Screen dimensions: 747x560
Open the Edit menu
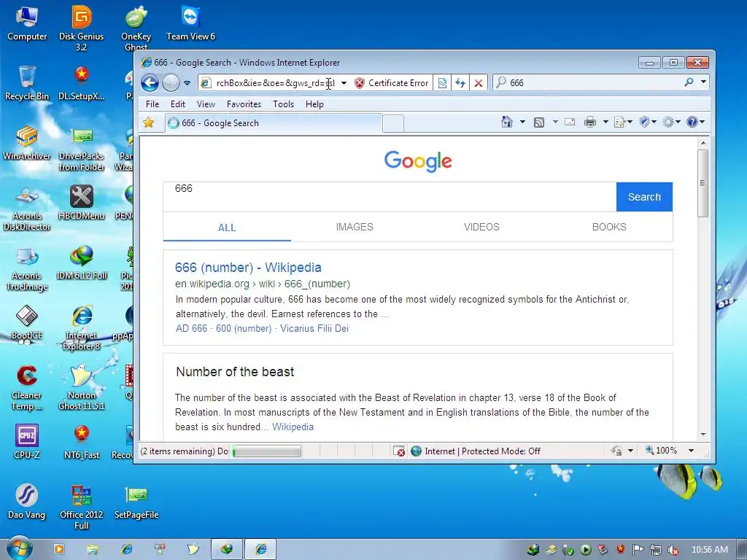click(178, 104)
